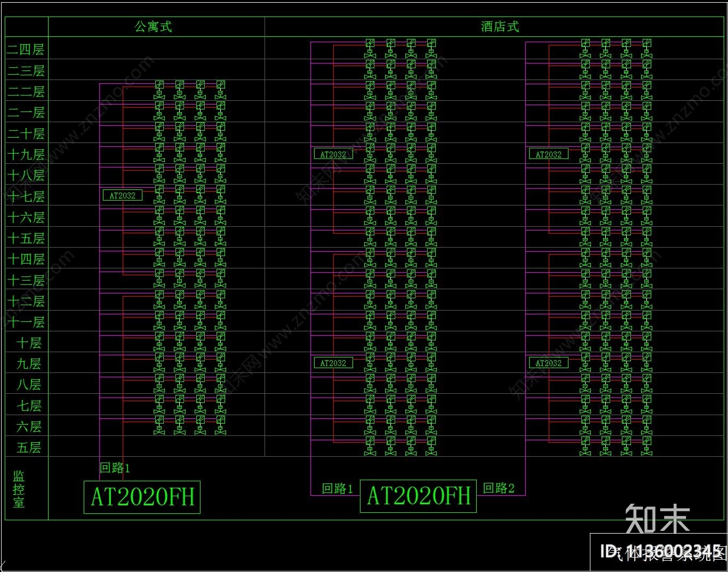The height and width of the screenshot is (572, 728).
Task: Select the 二二层 floor label
Action: (x=26, y=92)
